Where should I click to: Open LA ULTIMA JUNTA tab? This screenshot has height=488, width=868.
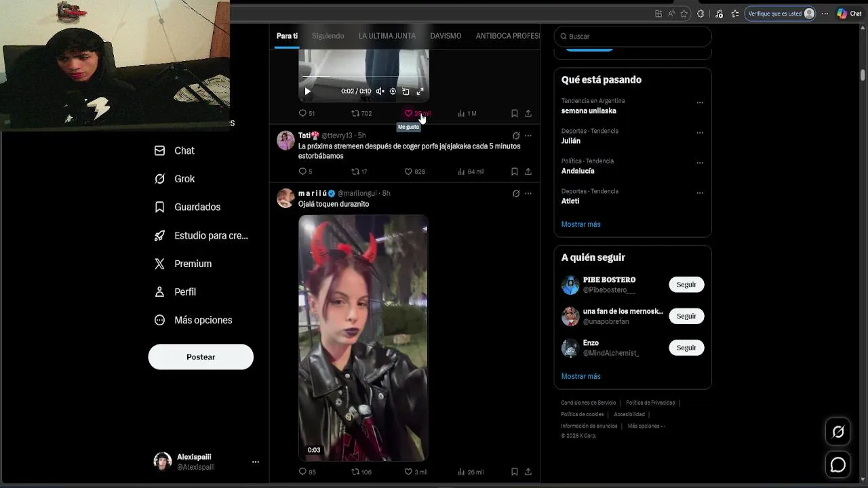(387, 36)
